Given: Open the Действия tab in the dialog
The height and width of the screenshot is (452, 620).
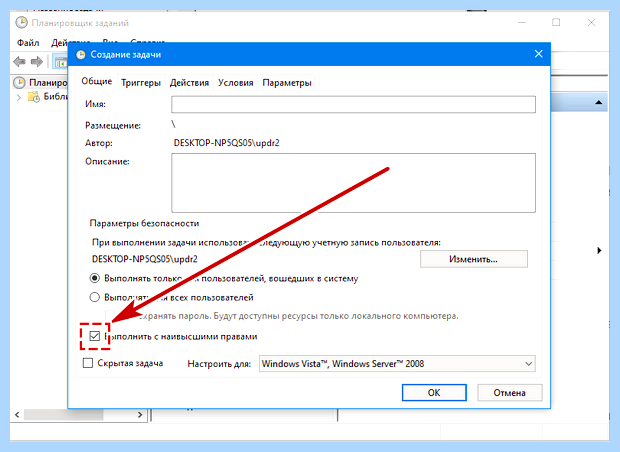Looking at the screenshot, I should [189, 83].
